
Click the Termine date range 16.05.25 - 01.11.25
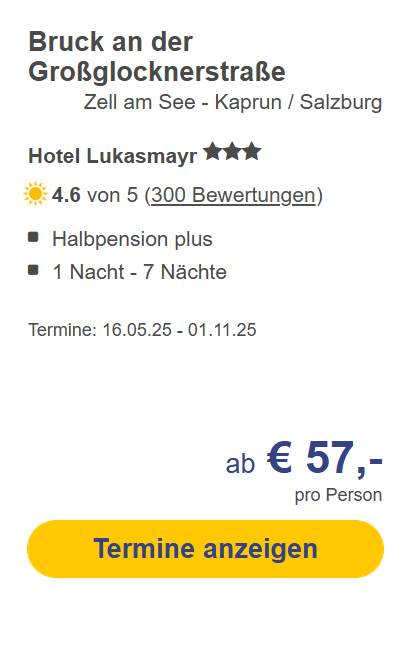142,330
